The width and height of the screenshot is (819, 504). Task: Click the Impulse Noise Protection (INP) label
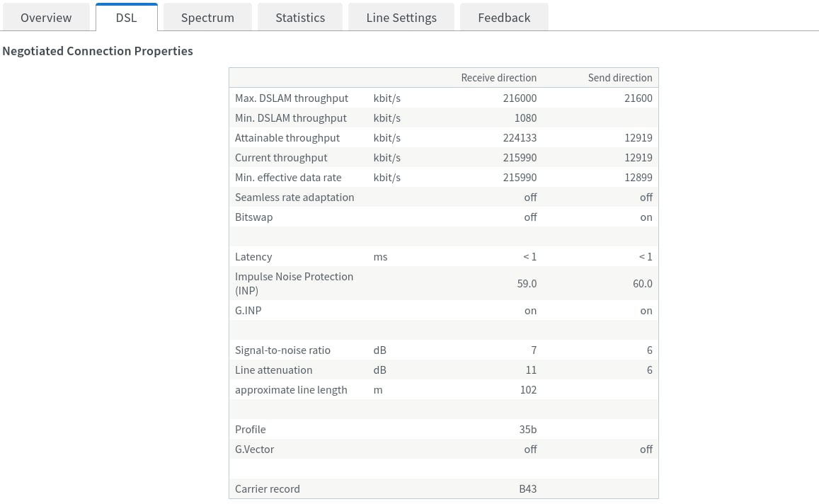tap(294, 283)
